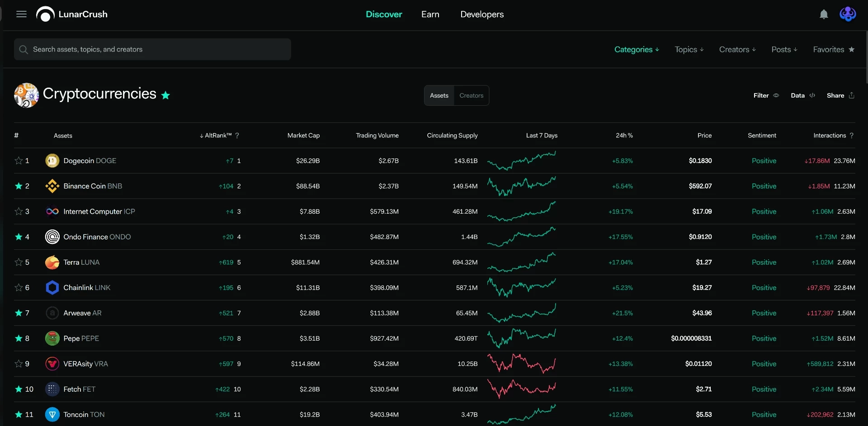Click the notifications bell icon
Image resolution: width=868 pixels, height=426 pixels.
[824, 14]
